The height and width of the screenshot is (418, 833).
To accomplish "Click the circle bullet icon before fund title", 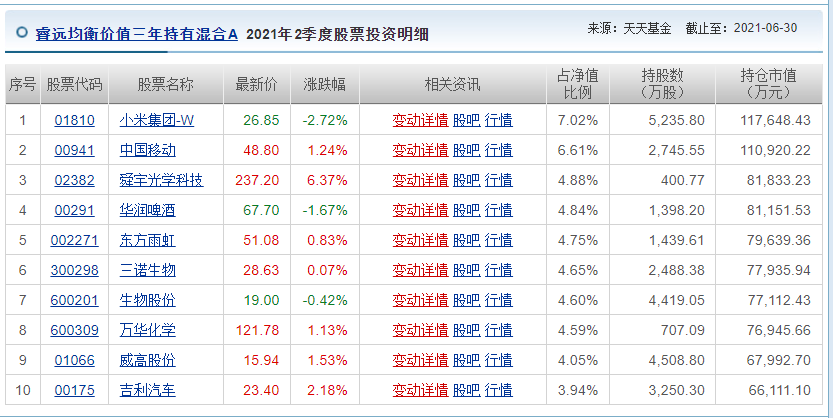I will pyautogui.click(x=22, y=33).
